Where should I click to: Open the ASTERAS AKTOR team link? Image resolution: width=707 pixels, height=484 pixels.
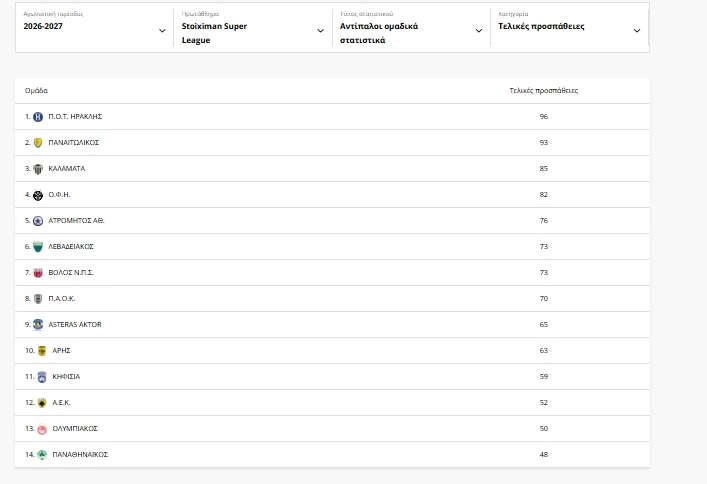(75, 324)
